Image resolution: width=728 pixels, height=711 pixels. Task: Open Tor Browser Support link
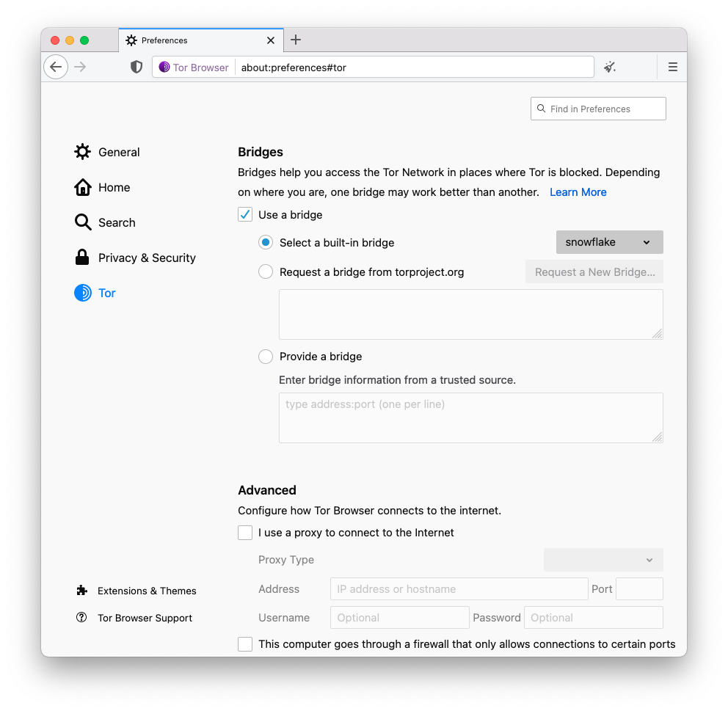pyautogui.click(x=145, y=618)
